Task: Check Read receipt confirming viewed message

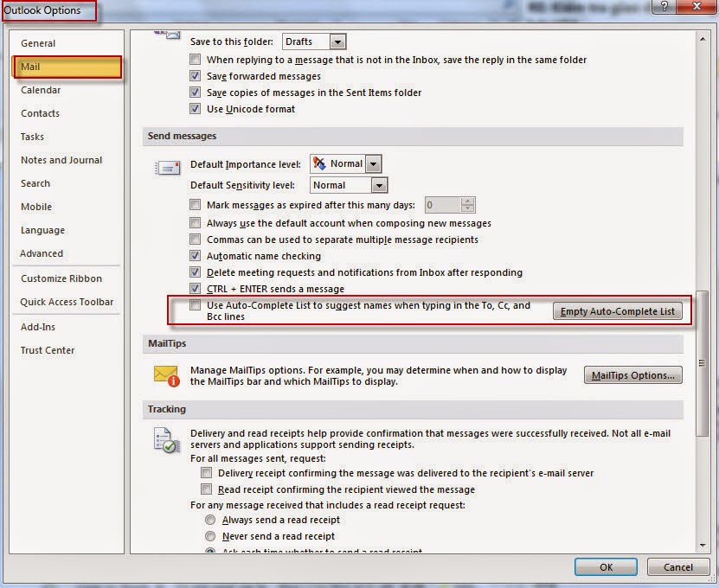Action: [x=207, y=489]
